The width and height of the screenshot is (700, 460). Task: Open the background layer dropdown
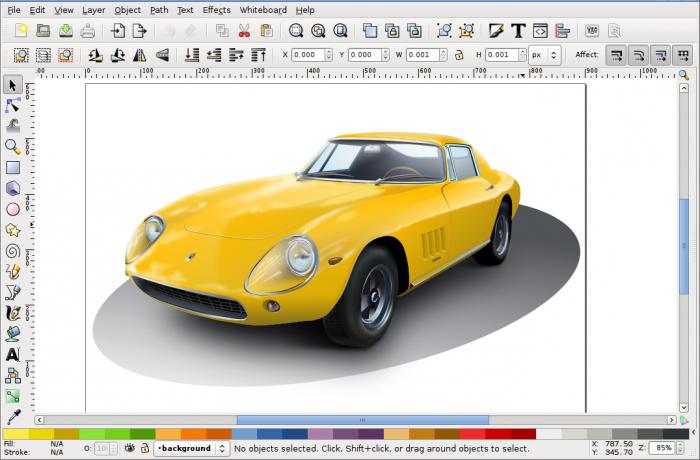pyautogui.click(x=191, y=448)
